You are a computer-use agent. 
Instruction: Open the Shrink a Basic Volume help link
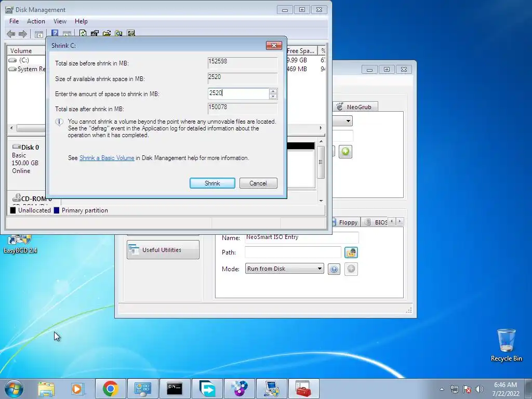click(x=107, y=158)
